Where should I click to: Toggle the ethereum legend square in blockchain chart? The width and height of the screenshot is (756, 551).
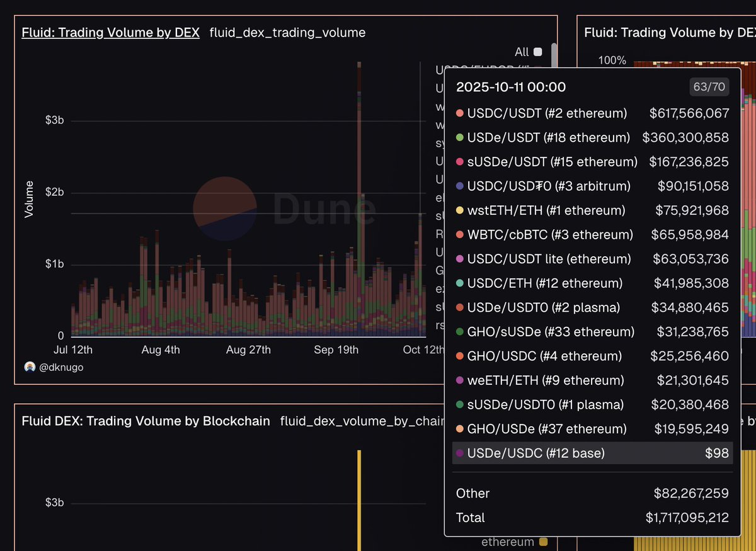[543, 542]
